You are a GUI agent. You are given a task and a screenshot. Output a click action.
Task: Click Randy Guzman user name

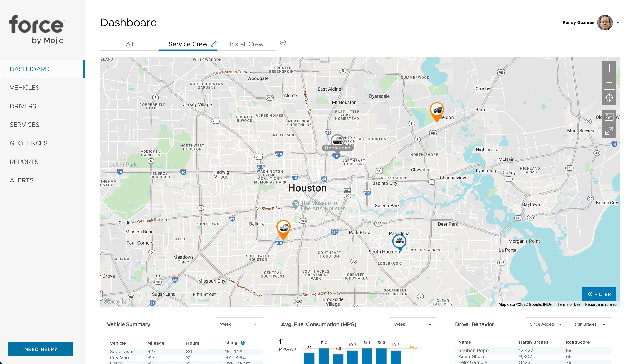(x=578, y=23)
